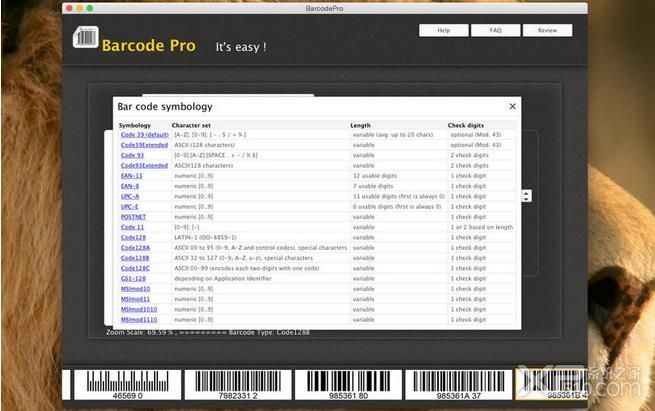Screen dimensions: 655x411
Task: Click the '12 usable digits' length cell
Action: [375, 176]
